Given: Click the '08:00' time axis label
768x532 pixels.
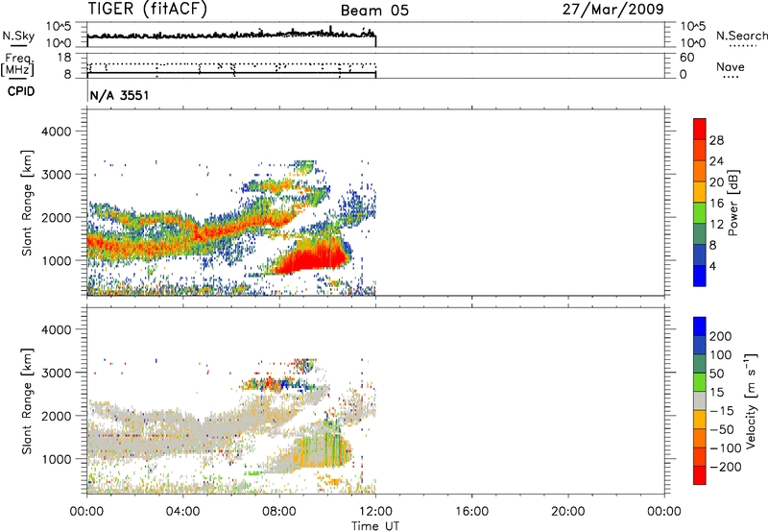Looking at the screenshot, I should [279, 512].
